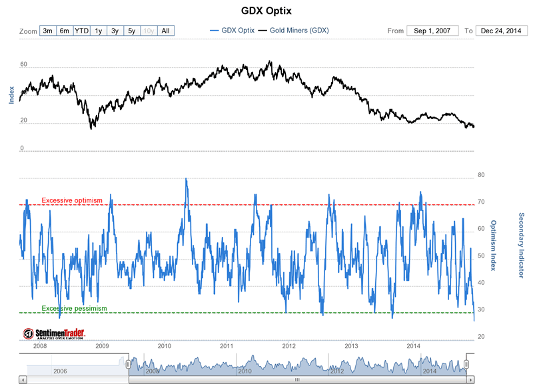
Task: Click the scrollbar right arrow
Action: click(x=470, y=380)
